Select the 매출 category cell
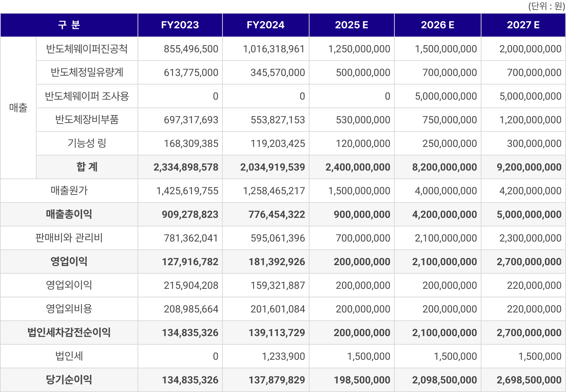566x392 pixels. tap(18, 107)
